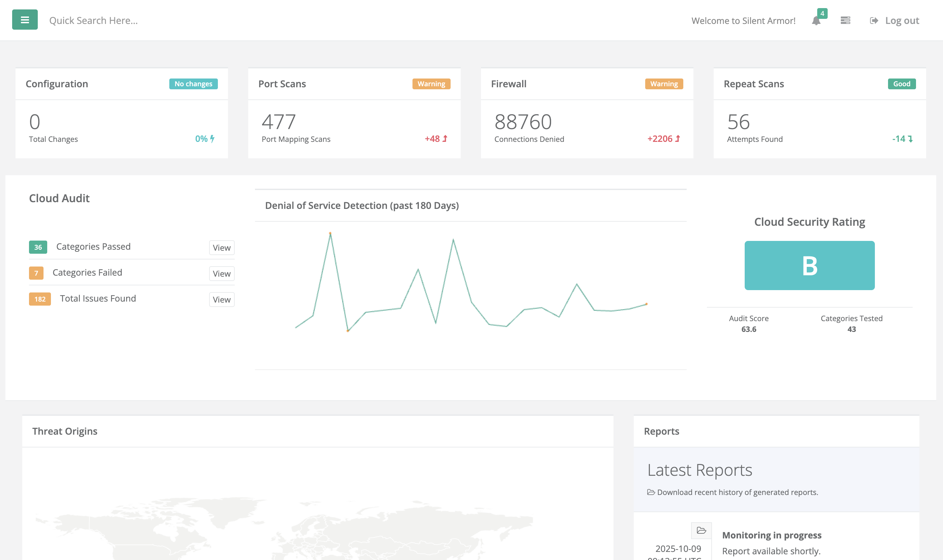Click the Warning badge on Firewall card

click(x=663, y=84)
